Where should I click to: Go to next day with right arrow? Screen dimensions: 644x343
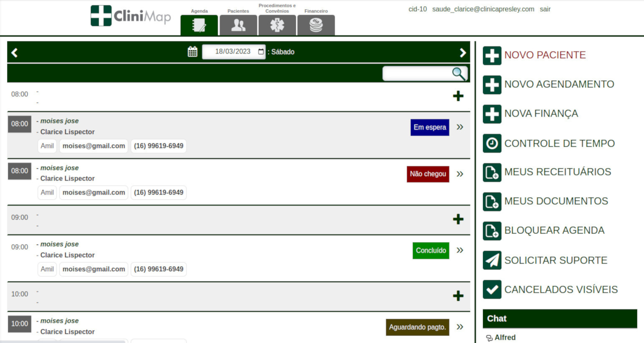click(463, 52)
